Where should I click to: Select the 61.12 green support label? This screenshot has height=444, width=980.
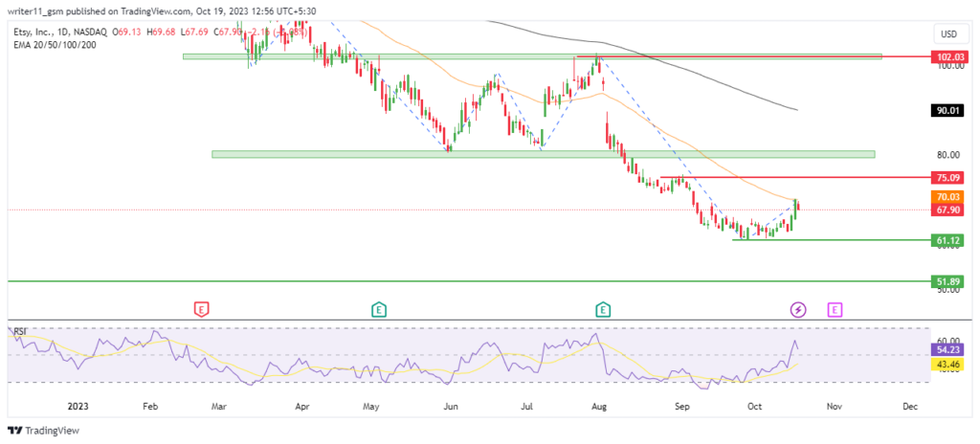pos(947,240)
